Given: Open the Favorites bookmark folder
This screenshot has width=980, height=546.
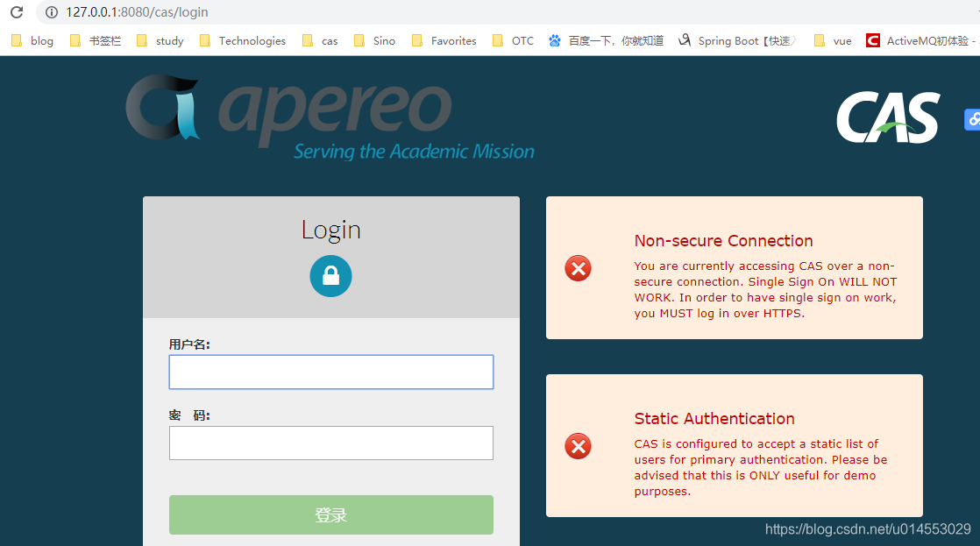Looking at the screenshot, I should click(x=444, y=40).
